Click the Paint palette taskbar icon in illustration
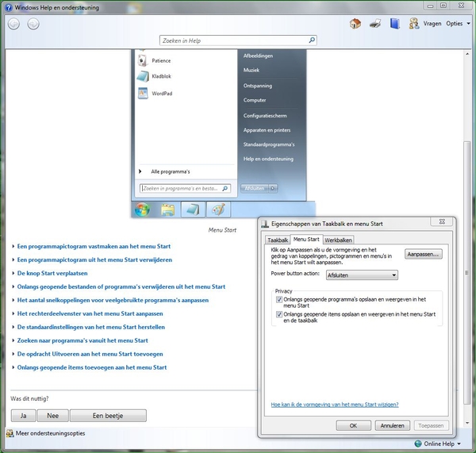Screen dimensions: 476x453 click(x=219, y=209)
